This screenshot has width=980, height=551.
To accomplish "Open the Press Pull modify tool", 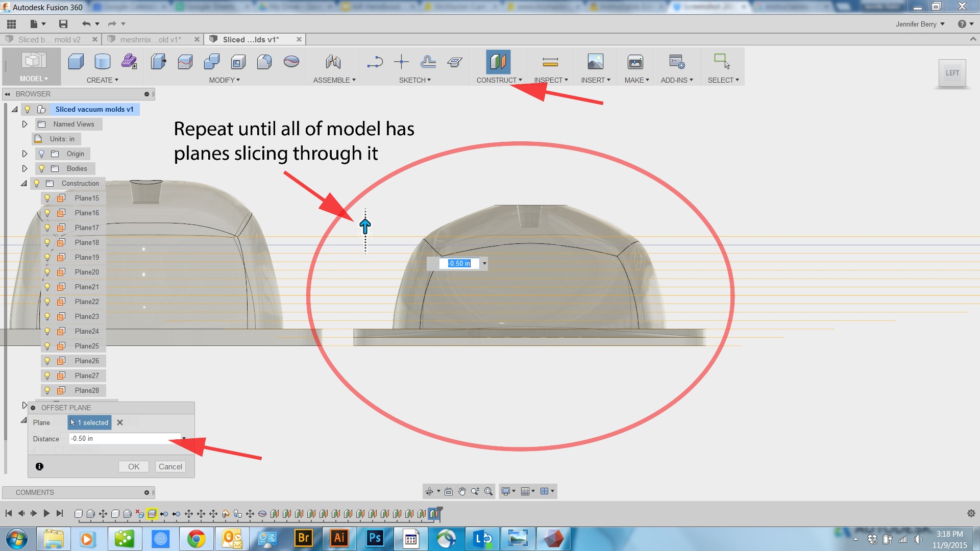I will (158, 61).
